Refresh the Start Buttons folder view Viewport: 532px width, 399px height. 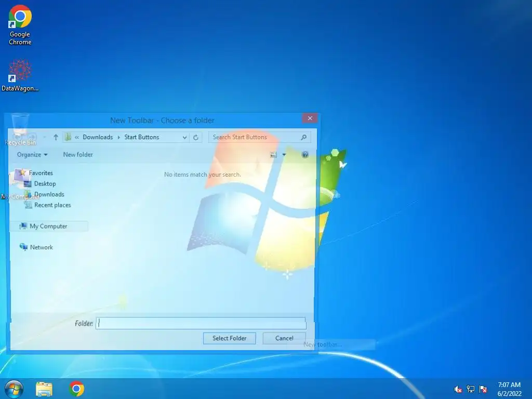(x=196, y=137)
